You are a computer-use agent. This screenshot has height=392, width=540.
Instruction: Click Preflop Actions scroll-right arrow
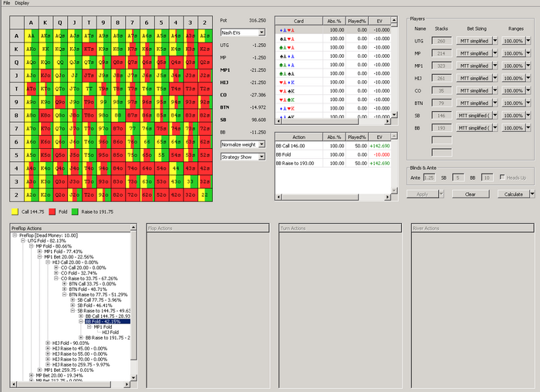click(x=127, y=384)
